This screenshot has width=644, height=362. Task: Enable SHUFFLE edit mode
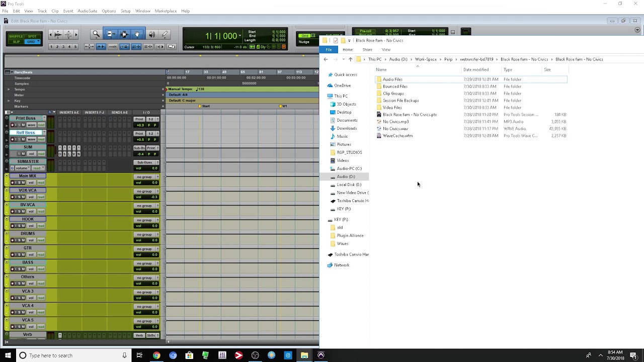pos(16,37)
